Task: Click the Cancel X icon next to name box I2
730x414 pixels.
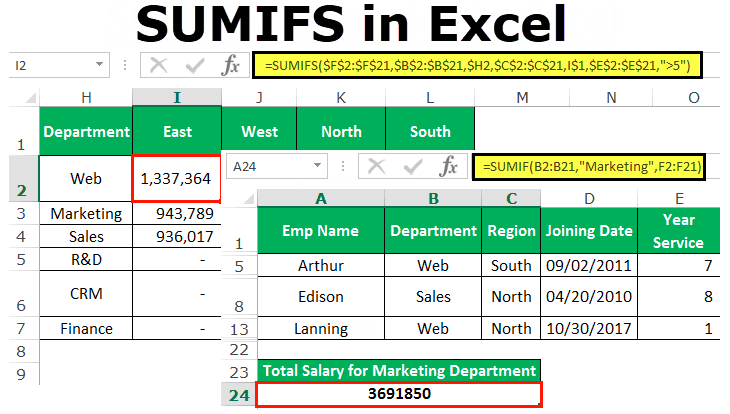Action: pyautogui.click(x=158, y=66)
